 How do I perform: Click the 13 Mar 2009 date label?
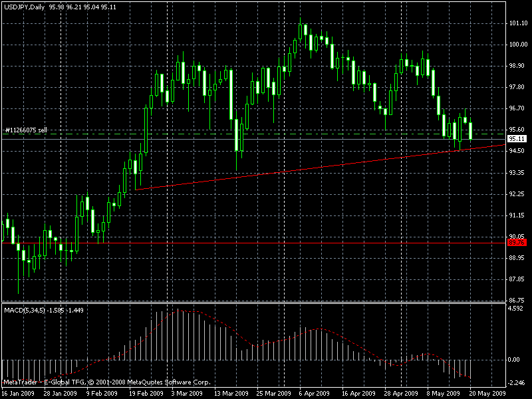click(231, 393)
